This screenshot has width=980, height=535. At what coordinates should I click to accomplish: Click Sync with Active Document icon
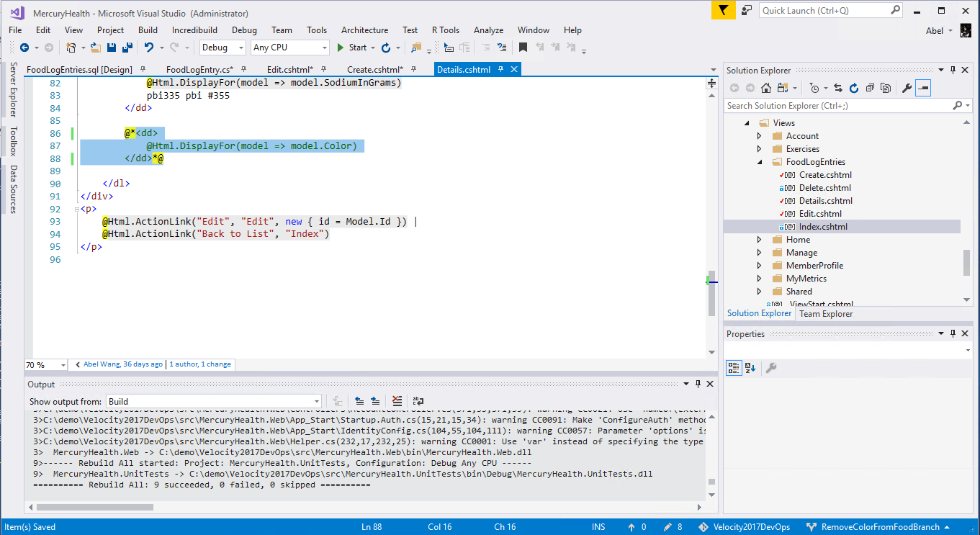tap(838, 88)
